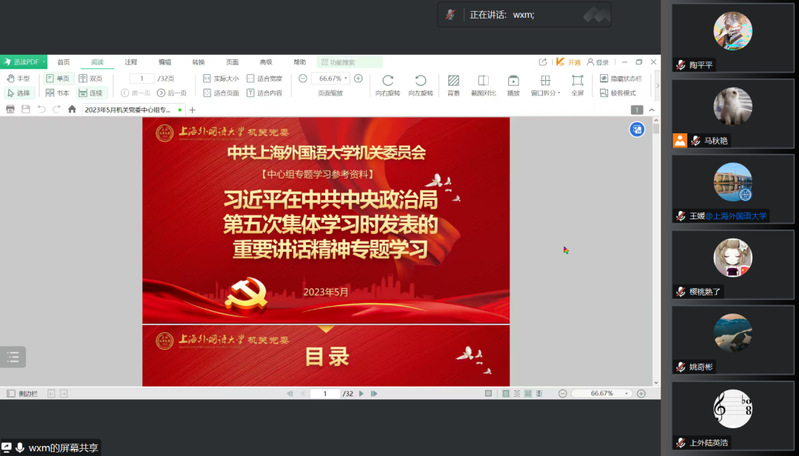Open status bar 66.67% zoom dropdown
Image resolution: width=799 pixels, height=456 pixels.
[626, 393]
